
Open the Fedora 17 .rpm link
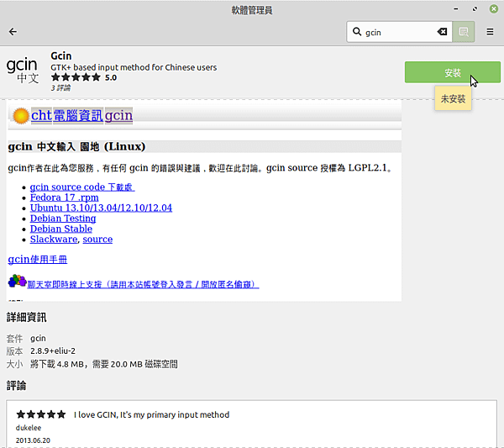click(x=65, y=198)
